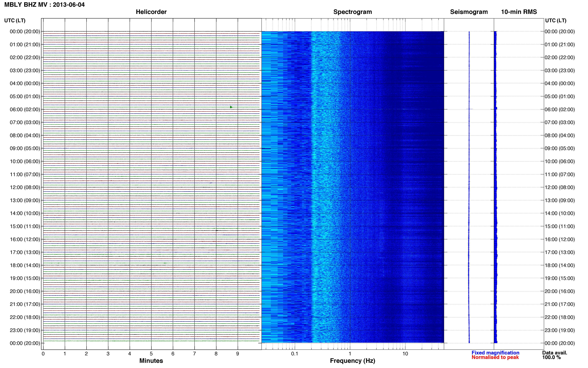Click 06:00 (02:00) label on the helicorder side
Screen dimensions: 588x368
click(x=25, y=110)
